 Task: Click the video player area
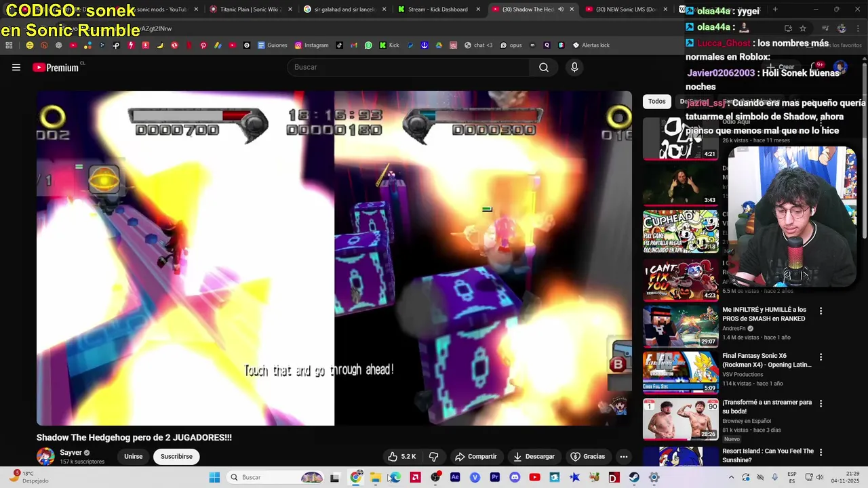pos(334,258)
